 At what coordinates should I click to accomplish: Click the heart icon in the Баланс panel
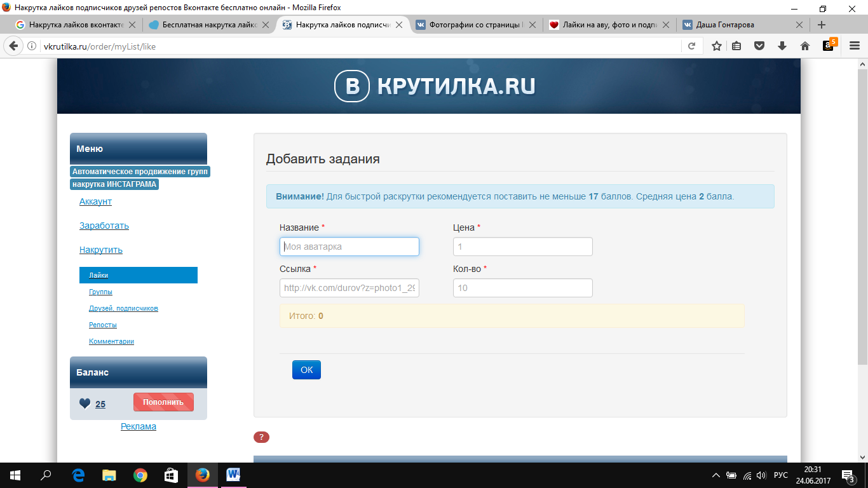tap(85, 403)
